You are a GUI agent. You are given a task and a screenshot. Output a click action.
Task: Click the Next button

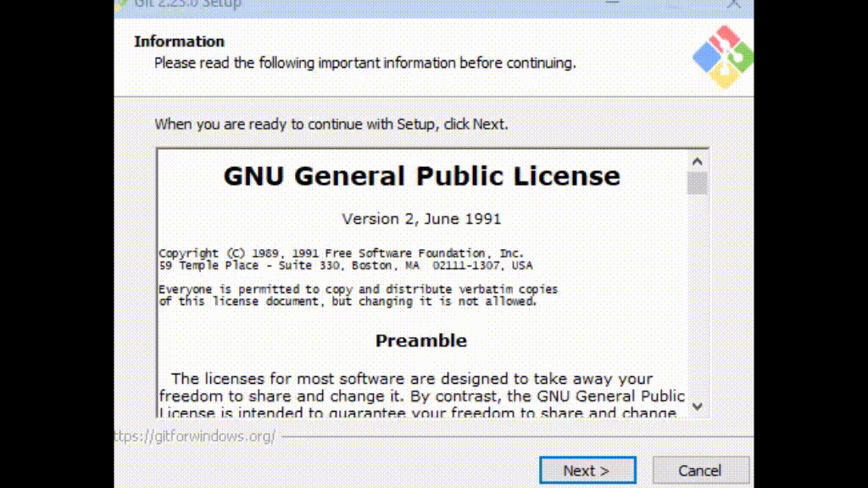click(587, 470)
